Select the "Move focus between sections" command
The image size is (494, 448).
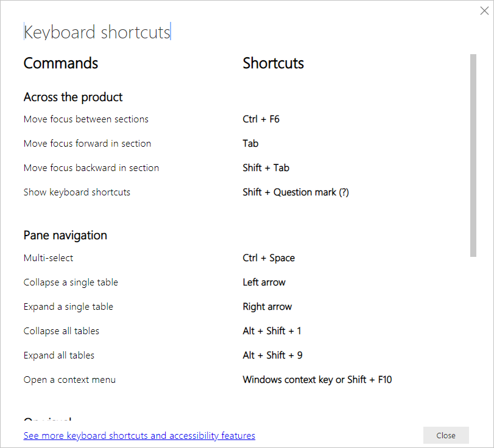85,119
